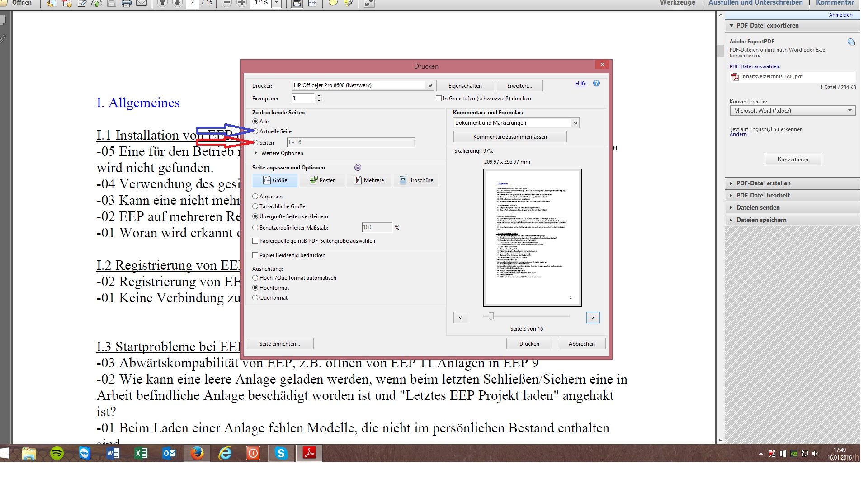Expand Weitere Optionen section

pos(256,153)
